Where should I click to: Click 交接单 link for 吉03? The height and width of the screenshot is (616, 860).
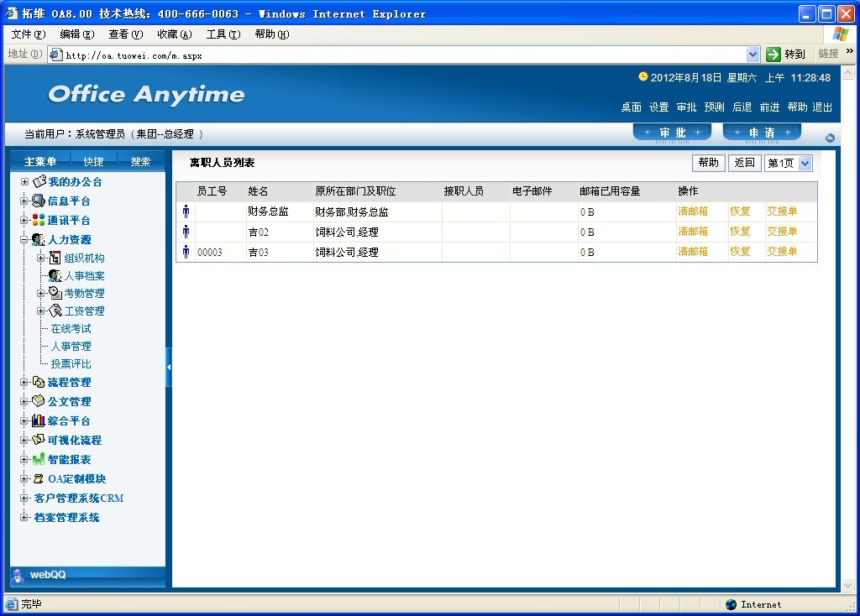point(781,252)
